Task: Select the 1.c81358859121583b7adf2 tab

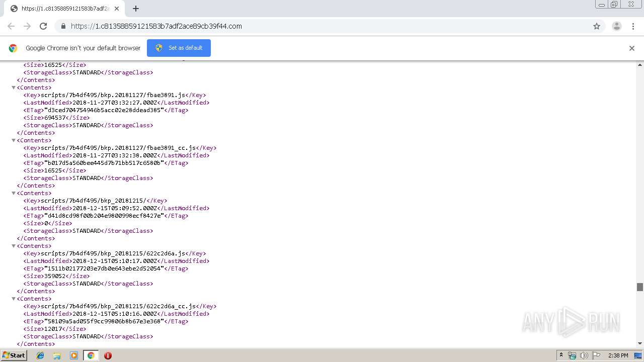Action: (x=64, y=9)
